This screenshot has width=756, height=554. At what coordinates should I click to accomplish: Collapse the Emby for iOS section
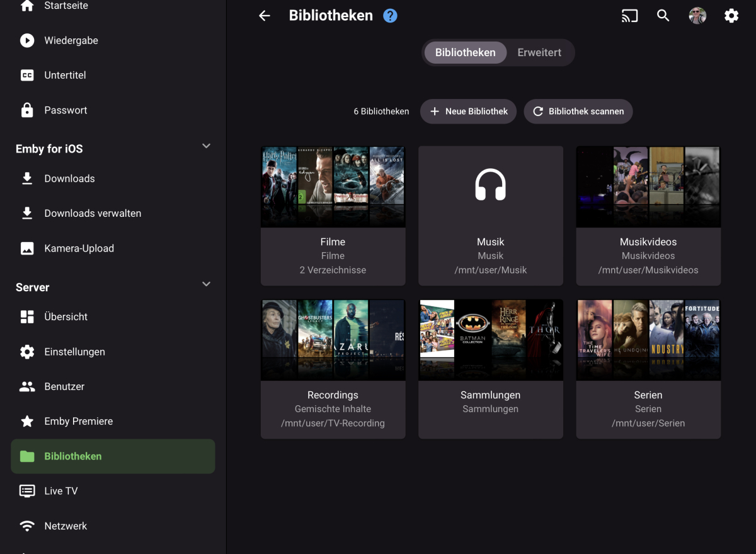pos(206,146)
